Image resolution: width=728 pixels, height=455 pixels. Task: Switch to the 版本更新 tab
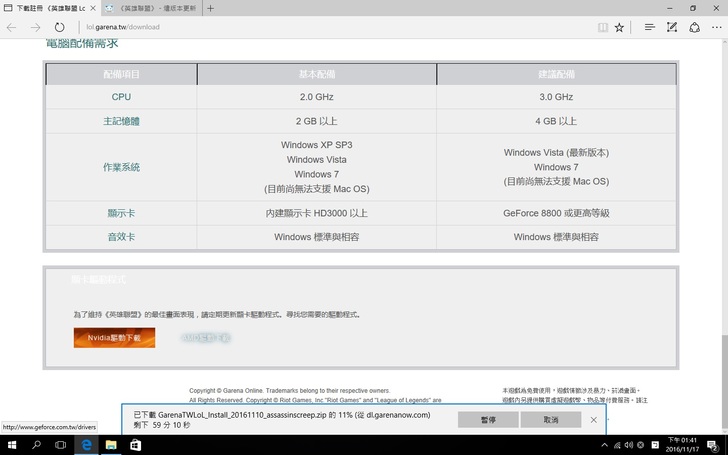151,8
